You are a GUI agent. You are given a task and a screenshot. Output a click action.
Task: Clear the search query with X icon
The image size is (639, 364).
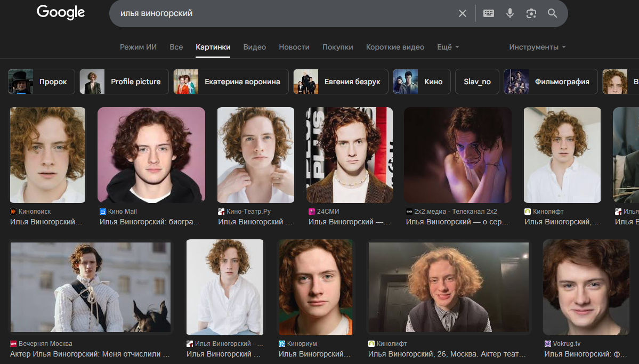(463, 13)
